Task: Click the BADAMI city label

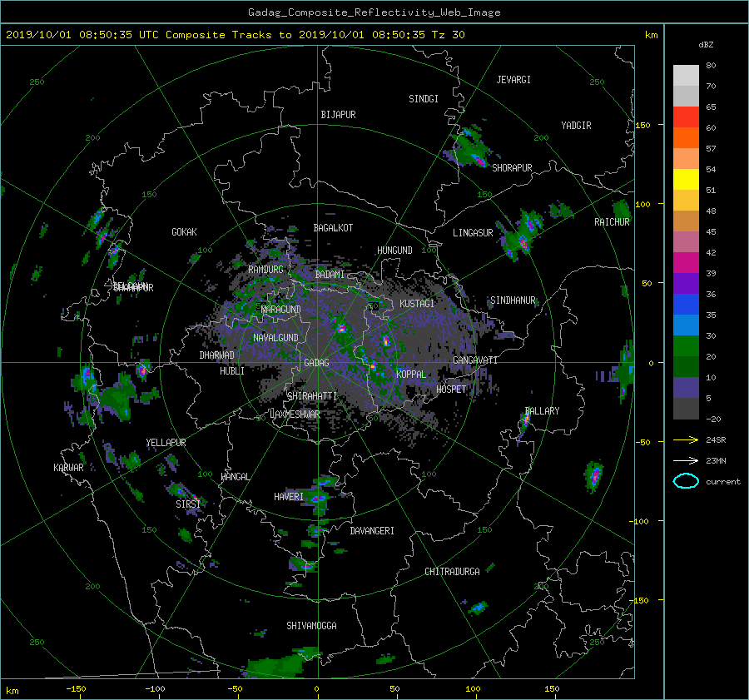Action: [330, 275]
